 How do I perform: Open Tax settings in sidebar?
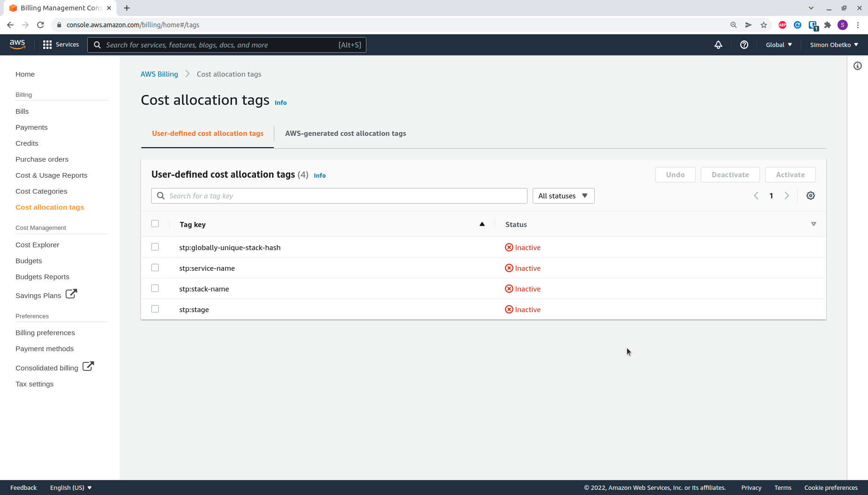click(34, 384)
